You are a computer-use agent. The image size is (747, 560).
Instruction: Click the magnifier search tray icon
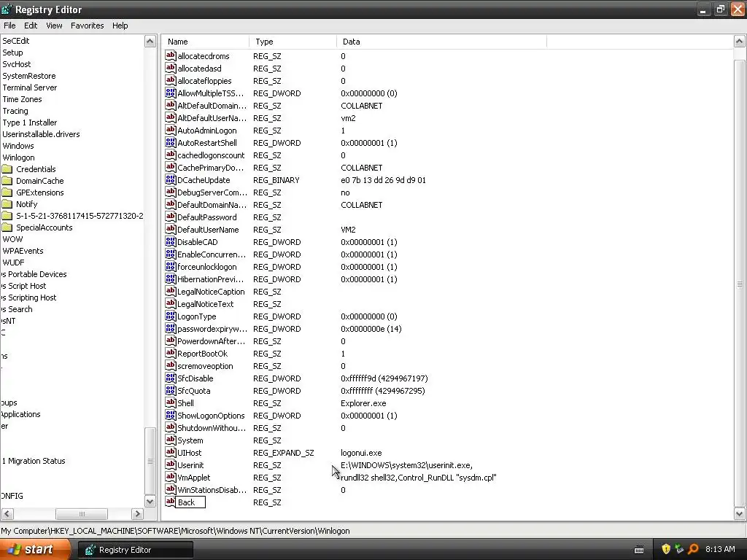tap(693, 549)
